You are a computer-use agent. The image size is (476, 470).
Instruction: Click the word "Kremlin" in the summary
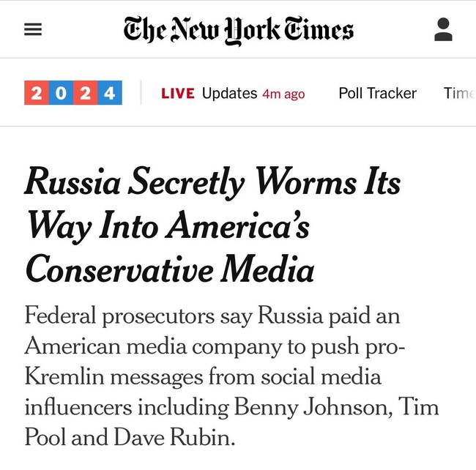click(x=64, y=377)
